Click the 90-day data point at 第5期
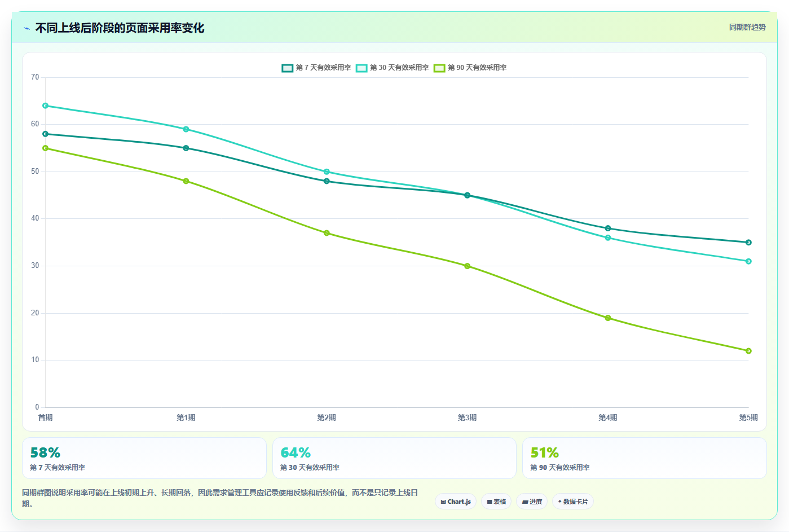 748,351
